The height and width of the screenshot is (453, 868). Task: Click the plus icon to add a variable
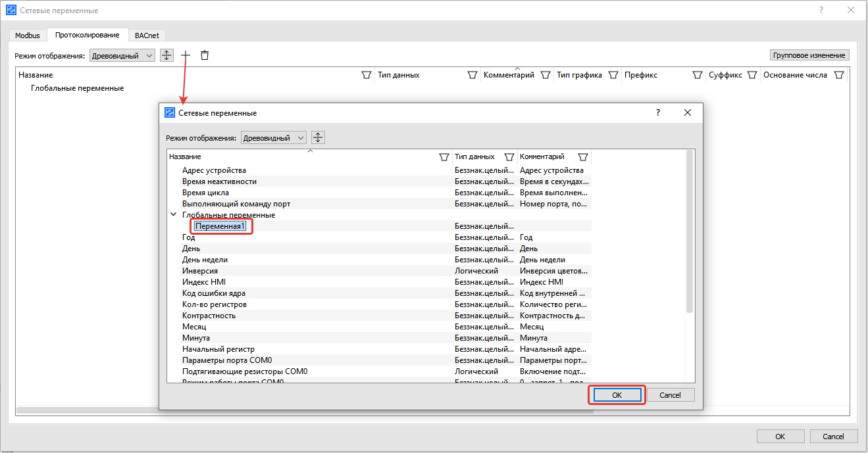[x=186, y=55]
